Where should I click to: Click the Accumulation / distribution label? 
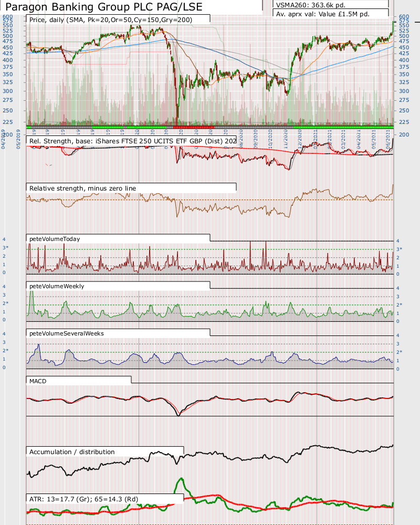[72, 451]
